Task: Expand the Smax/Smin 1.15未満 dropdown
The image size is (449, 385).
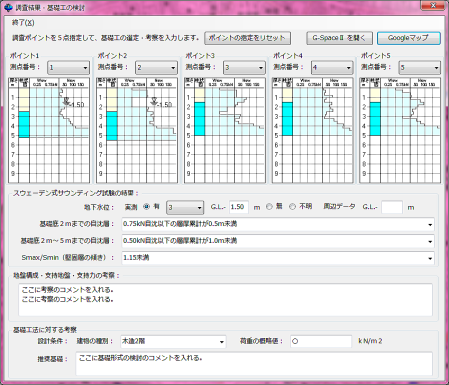Action: point(278,258)
